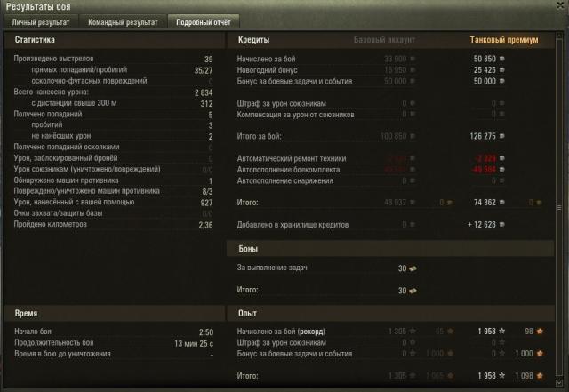Close the Результаты боя window
This screenshot has height=392, width=569.
561,5
